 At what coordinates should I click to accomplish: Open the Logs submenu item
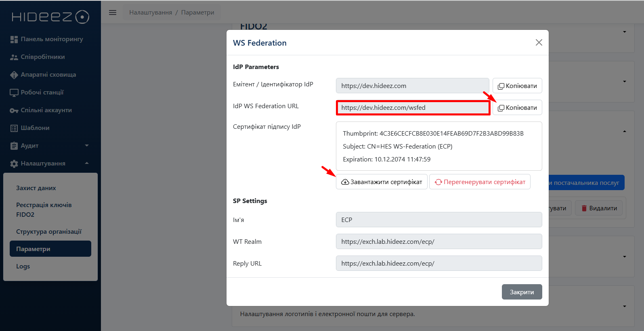pos(23,266)
